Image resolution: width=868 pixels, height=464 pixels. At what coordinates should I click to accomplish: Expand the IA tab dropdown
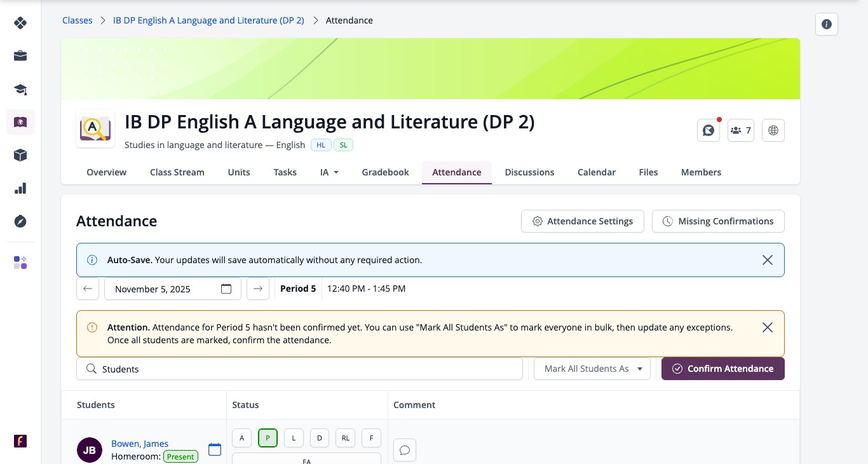329,172
